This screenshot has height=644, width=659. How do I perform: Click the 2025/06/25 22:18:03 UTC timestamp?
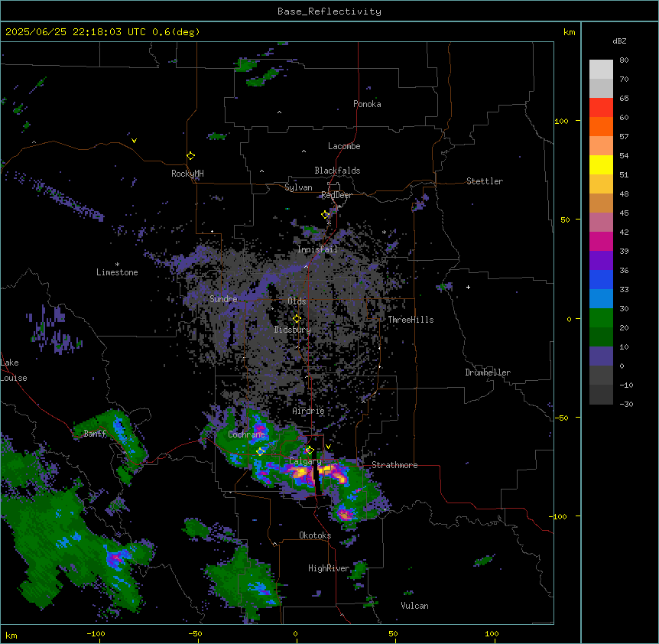coord(76,32)
